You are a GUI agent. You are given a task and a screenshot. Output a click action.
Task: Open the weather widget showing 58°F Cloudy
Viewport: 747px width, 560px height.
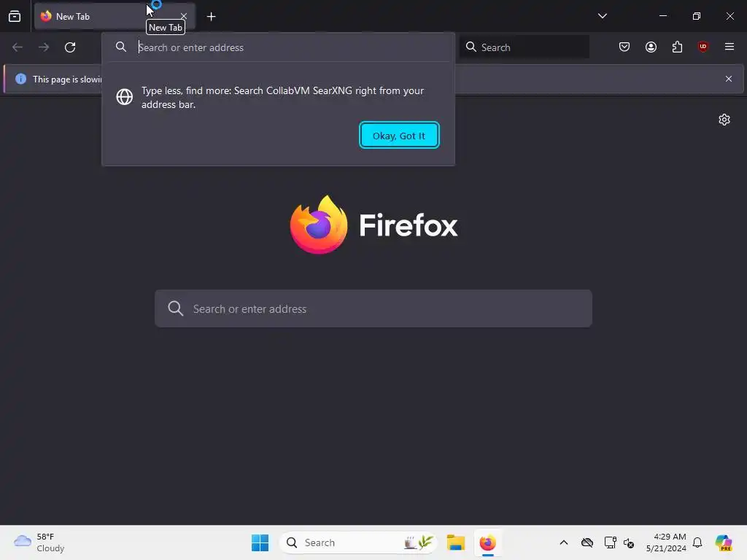(39, 542)
